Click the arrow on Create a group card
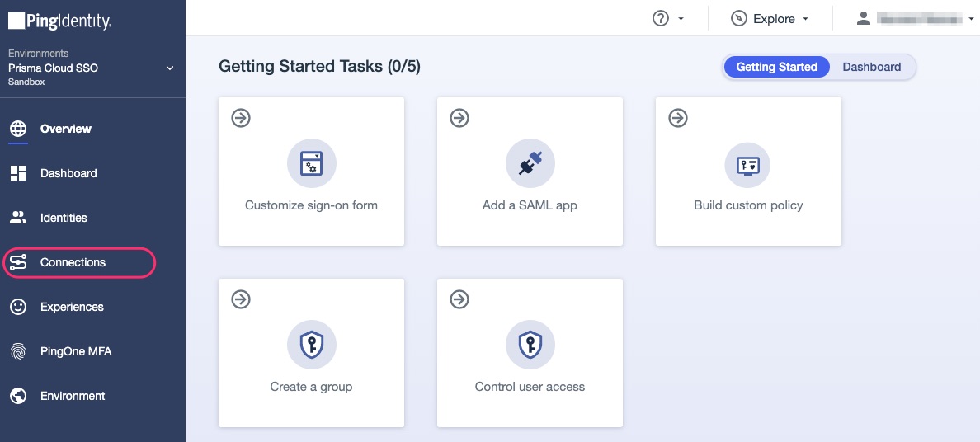 tap(240, 299)
